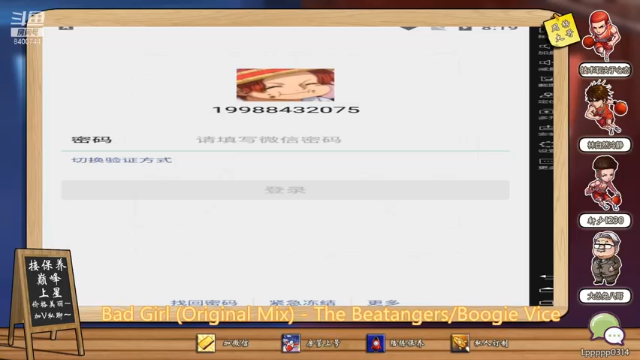This screenshot has width=640, height=360.
Task: Open 紧急冻结 emergency freeze link
Action: pyautogui.click(x=302, y=303)
